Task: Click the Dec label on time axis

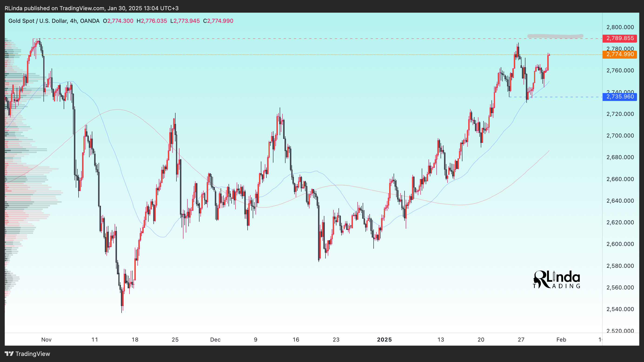Action: tap(215, 339)
